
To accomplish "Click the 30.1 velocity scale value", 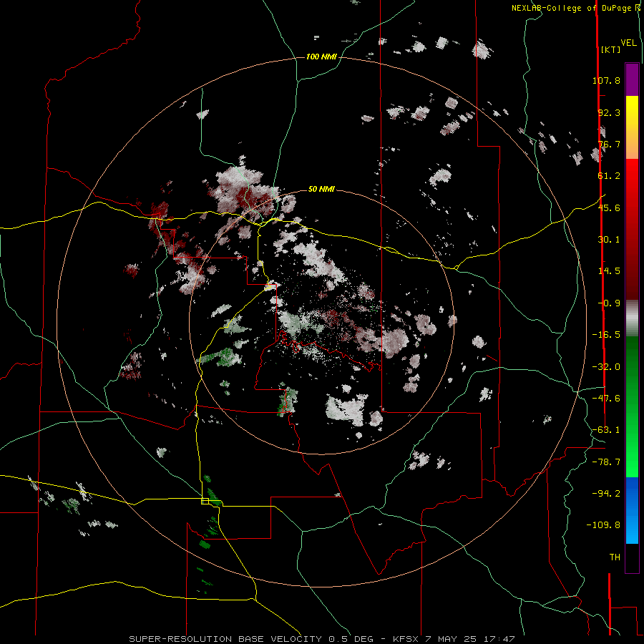I will tap(609, 240).
